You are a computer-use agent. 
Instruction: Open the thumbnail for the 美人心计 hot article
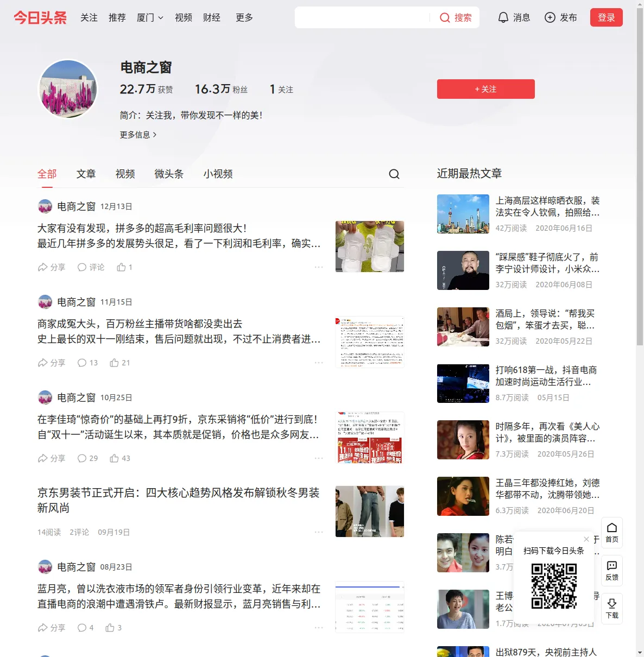coord(463,440)
